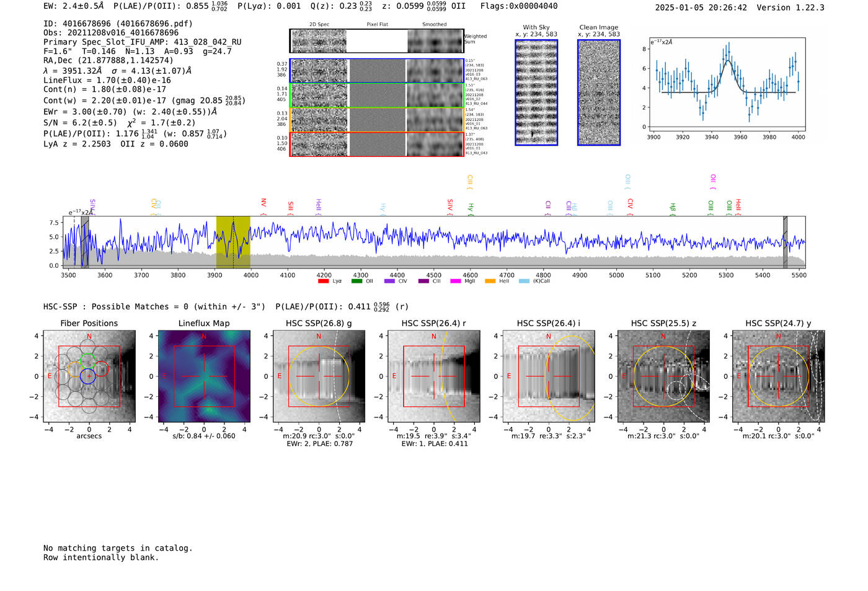Viewport: 868px width, 591px height.
Task: Click the Obs line "20211208v016_4016678696"
Action: click(111, 33)
